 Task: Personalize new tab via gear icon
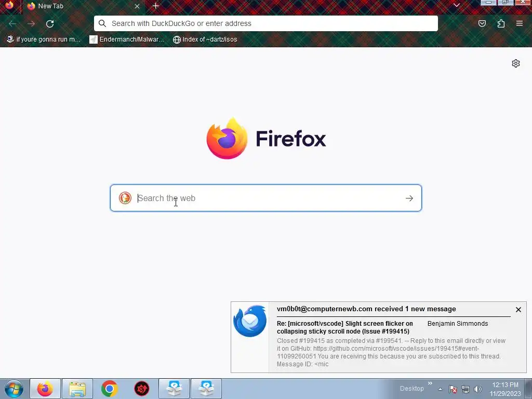[x=516, y=63]
